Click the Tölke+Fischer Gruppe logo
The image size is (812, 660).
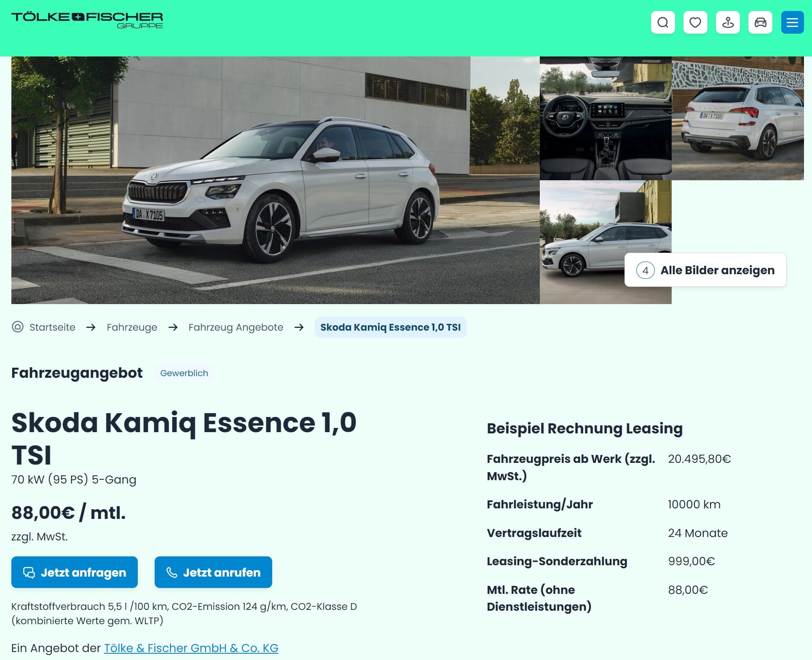tap(87, 20)
